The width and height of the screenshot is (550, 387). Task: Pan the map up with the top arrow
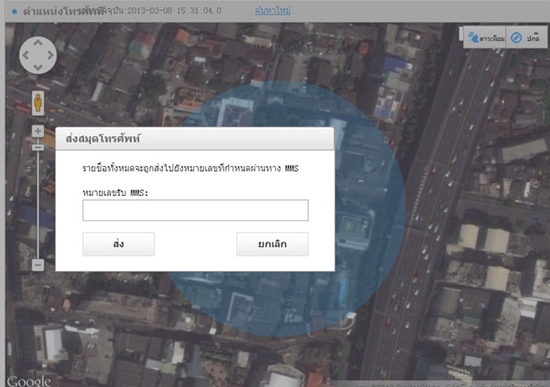coord(38,43)
